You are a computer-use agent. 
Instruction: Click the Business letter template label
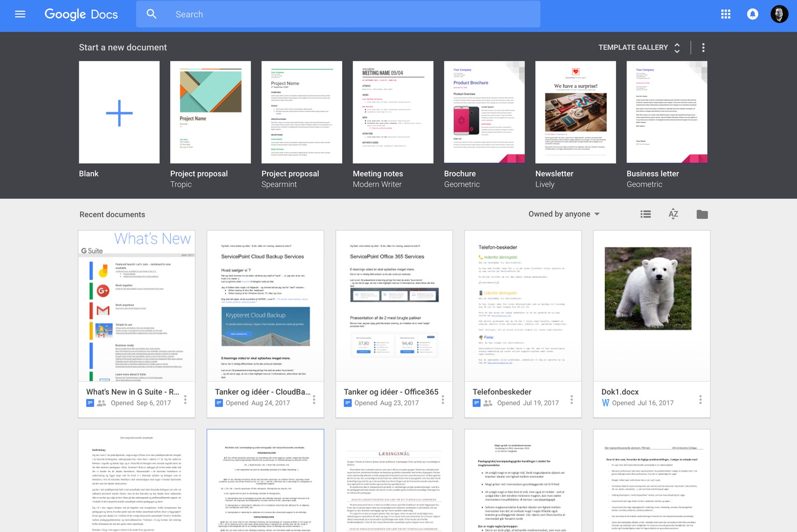[653, 174]
